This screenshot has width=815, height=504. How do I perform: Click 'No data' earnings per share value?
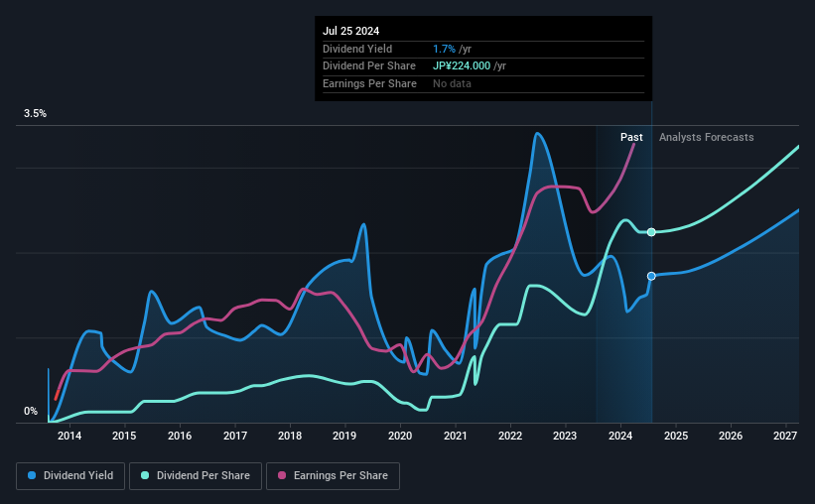pyautogui.click(x=453, y=83)
